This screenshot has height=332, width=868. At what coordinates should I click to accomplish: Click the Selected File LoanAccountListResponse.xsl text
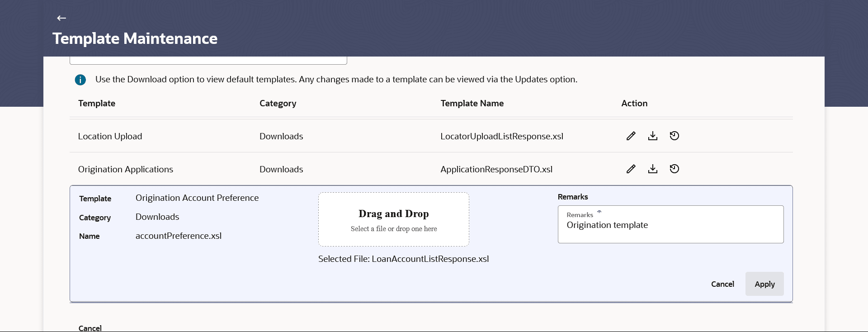click(x=404, y=259)
